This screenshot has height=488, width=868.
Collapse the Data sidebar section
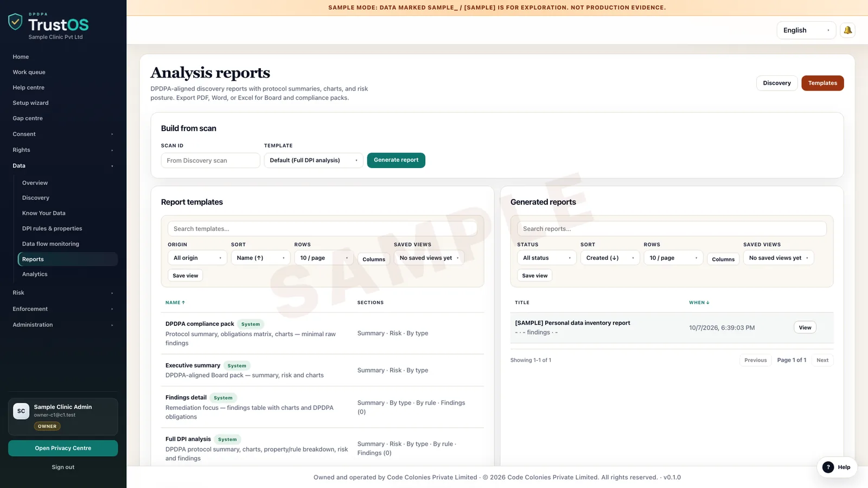(x=63, y=166)
